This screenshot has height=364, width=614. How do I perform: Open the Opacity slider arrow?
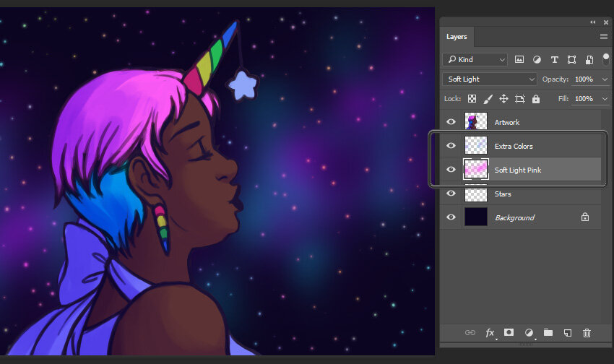pyautogui.click(x=605, y=79)
